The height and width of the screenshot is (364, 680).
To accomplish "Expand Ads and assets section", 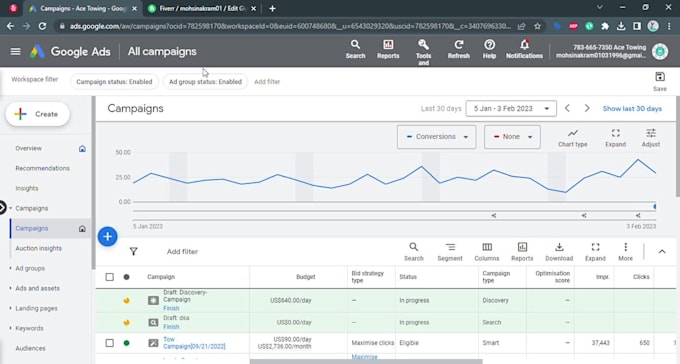I will 10,288.
